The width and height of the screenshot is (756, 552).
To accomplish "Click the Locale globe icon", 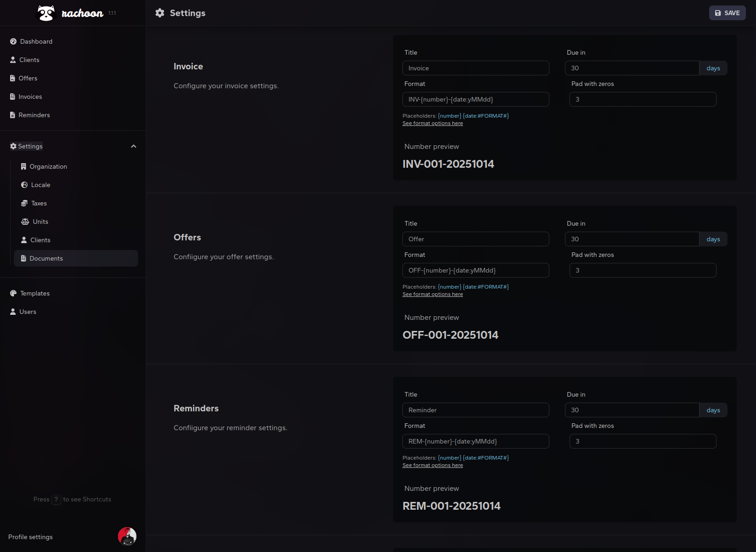I will pyautogui.click(x=24, y=185).
